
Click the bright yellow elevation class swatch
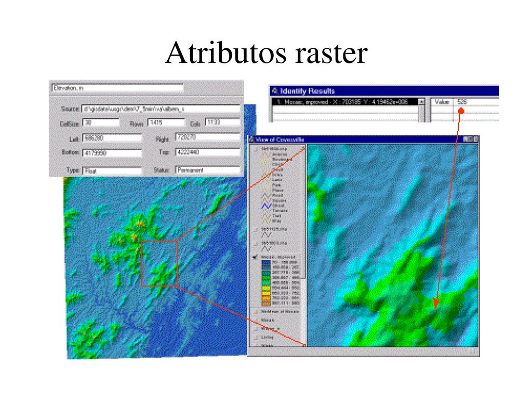[x=266, y=293]
